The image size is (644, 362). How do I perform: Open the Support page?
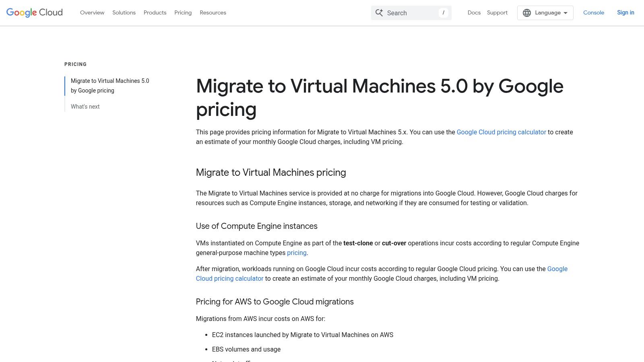[x=497, y=12]
